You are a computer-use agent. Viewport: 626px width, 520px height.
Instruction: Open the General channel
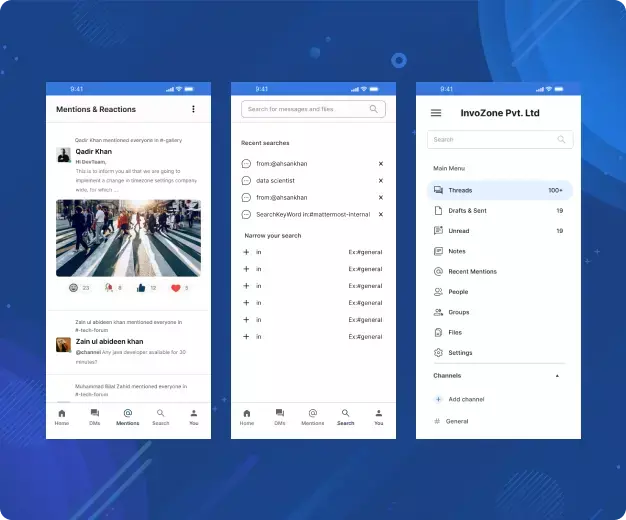click(457, 421)
